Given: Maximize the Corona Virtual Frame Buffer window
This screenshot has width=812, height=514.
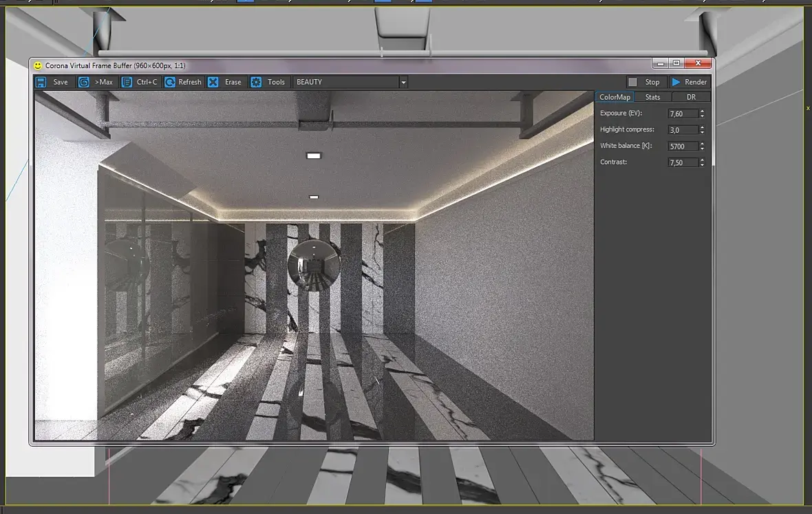Looking at the screenshot, I should [676, 63].
